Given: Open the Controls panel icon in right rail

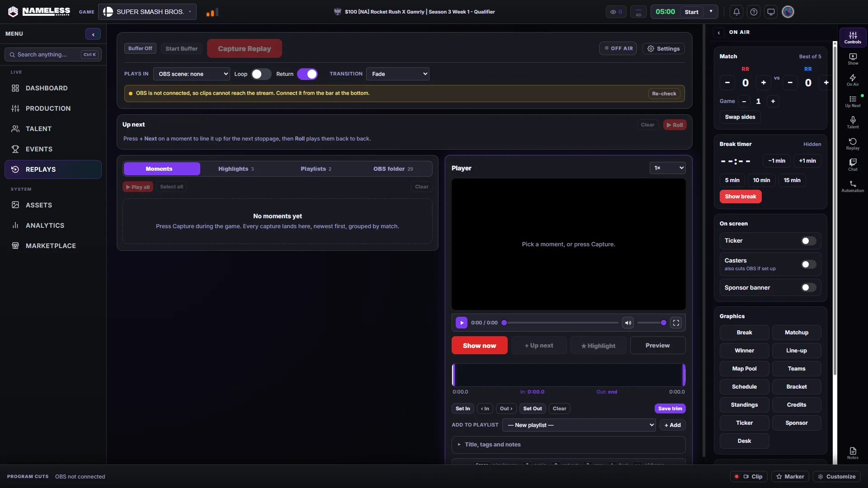Looking at the screenshot, I should point(853,37).
